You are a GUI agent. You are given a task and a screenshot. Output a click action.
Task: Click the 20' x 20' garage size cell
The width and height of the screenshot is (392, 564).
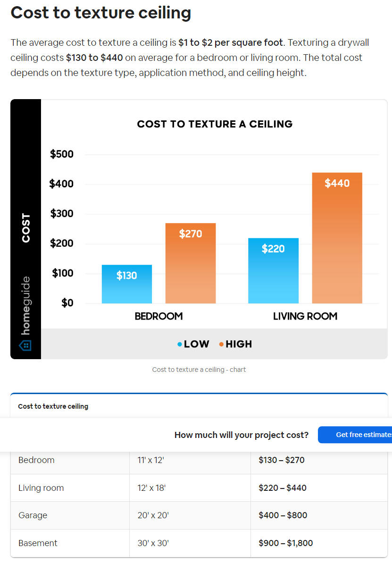[153, 515]
